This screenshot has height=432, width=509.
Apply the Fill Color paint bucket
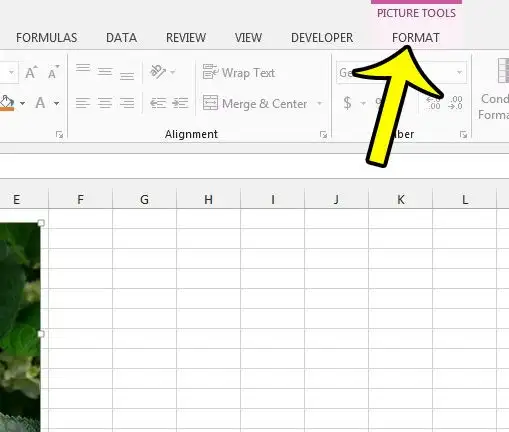click(x=7, y=103)
